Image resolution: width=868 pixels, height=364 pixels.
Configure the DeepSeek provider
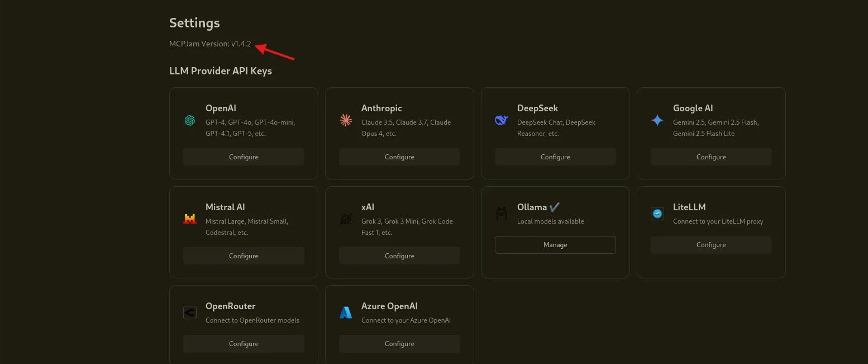555,157
